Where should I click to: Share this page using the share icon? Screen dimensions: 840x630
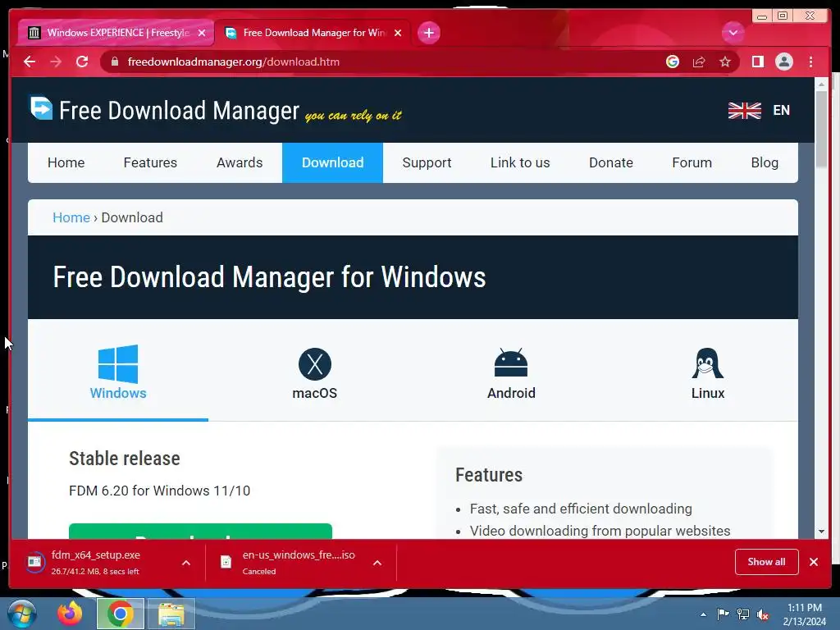[699, 62]
